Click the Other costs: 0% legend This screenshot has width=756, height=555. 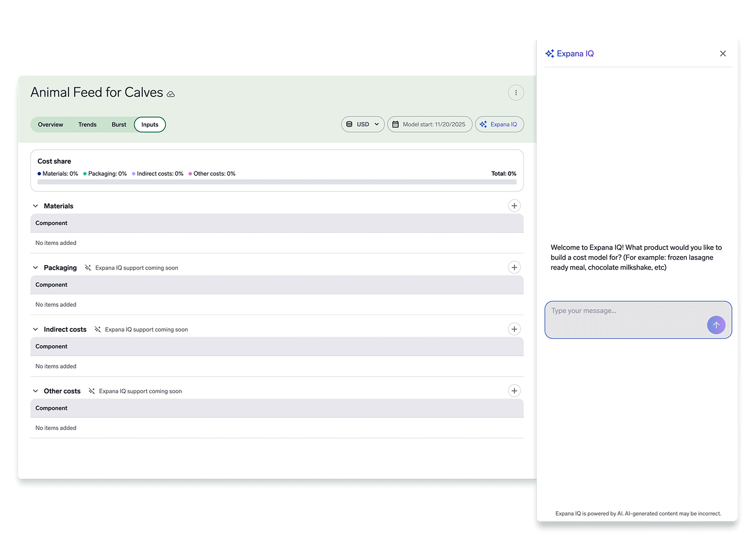(212, 174)
